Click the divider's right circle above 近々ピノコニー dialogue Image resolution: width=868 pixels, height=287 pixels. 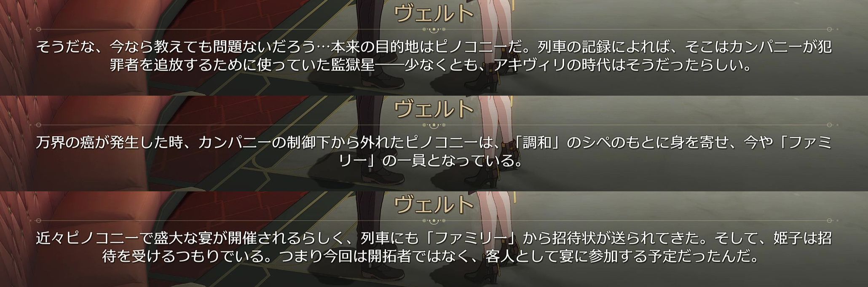coord(829,221)
